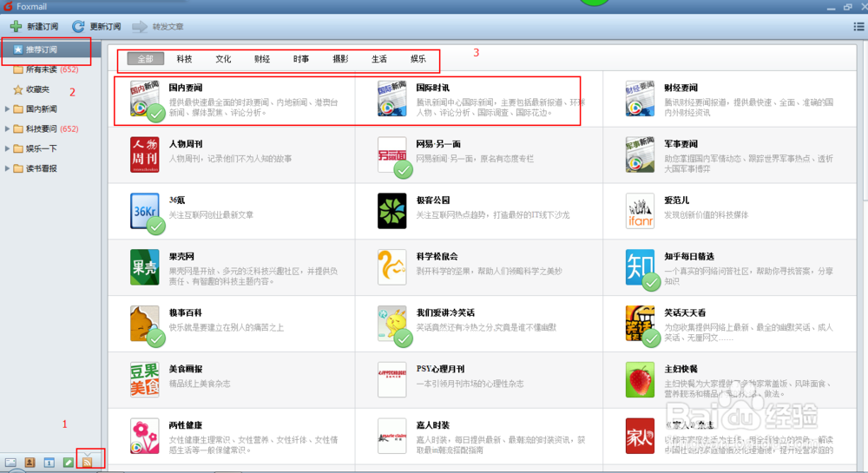Expand the 科技要闻 folder arrow
The height and width of the screenshot is (473, 868).
pos(7,129)
